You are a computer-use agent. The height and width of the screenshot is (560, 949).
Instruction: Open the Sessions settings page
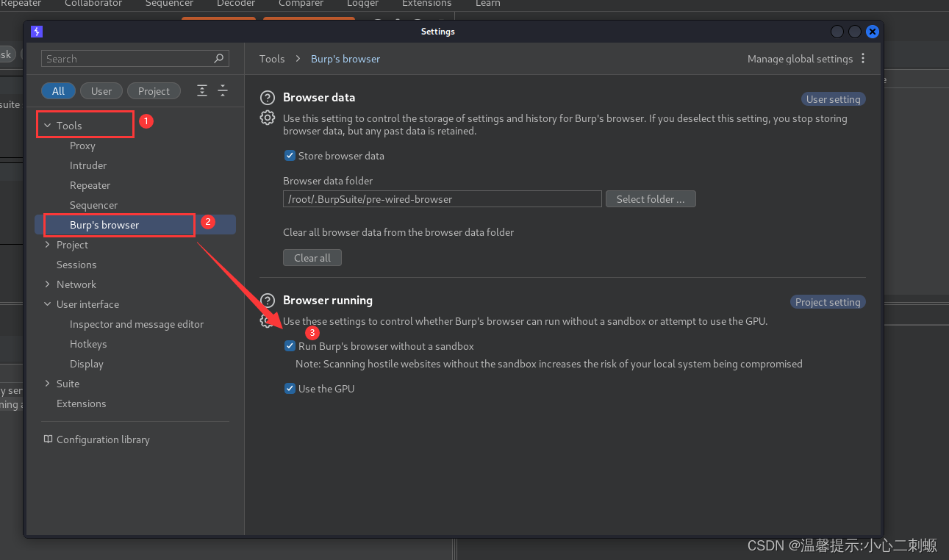[x=76, y=265]
